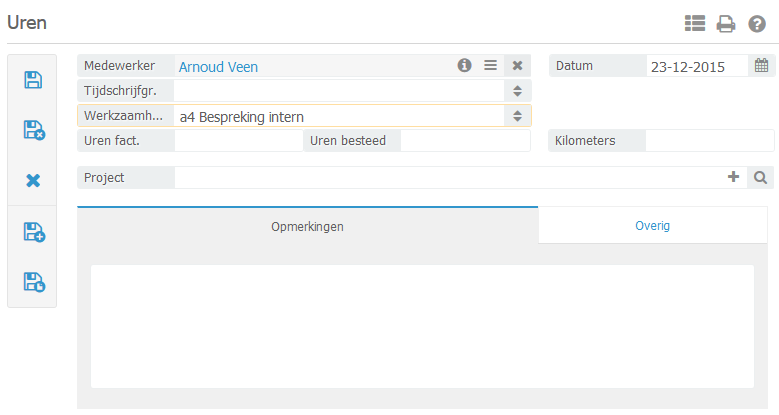Clear the Medewerker field
The image size is (779, 415).
click(517, 66)
